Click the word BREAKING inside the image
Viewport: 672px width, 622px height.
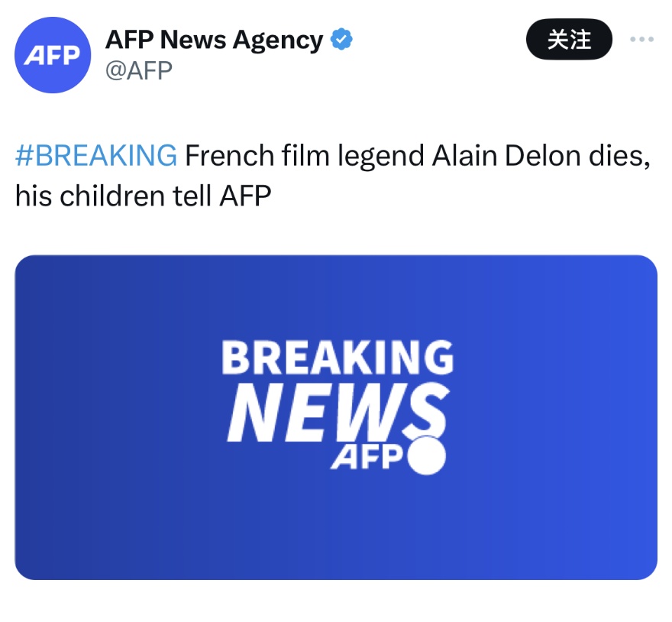pos(337,358)
